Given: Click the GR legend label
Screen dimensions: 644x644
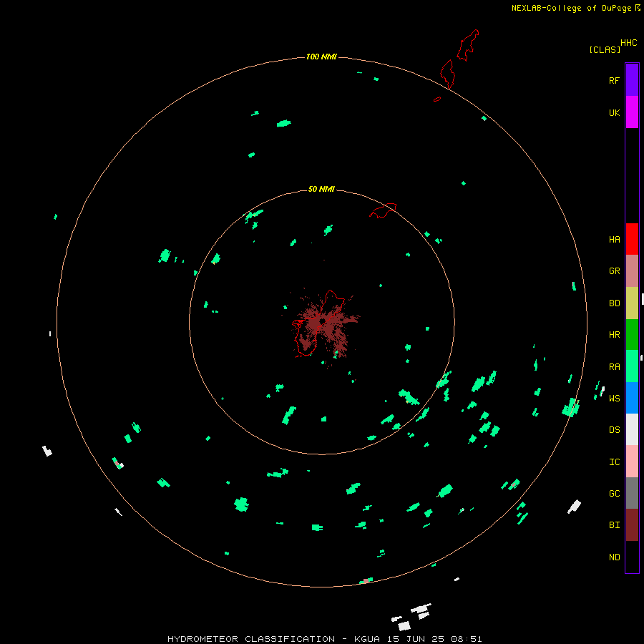Looking at the screenshot, I should click(614, 271).
